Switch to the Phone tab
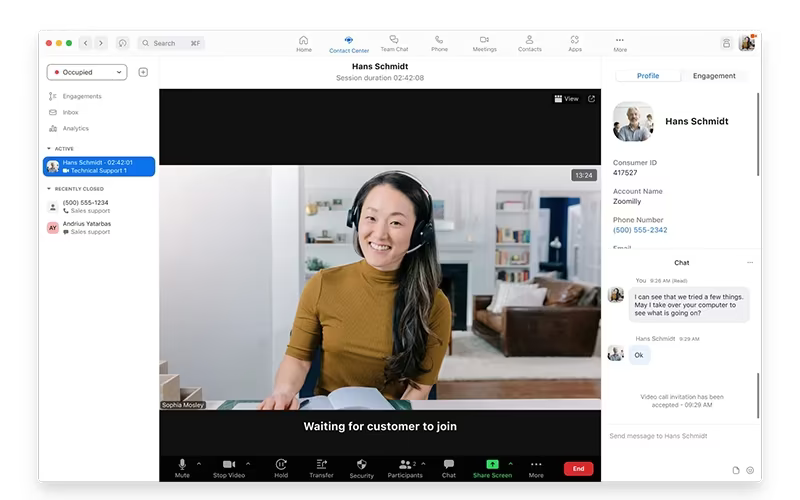The width and height of the screenshot is (800, 500). tap(439, 44)
